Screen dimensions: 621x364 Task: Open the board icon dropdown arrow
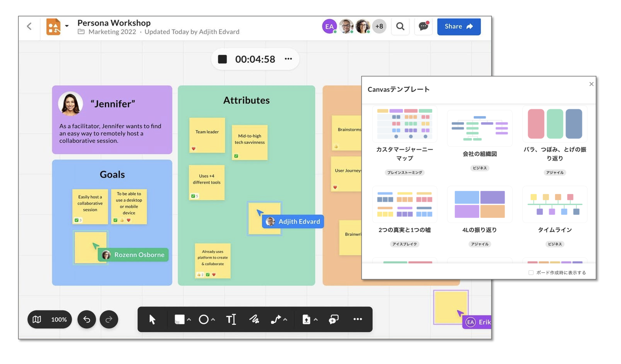pos(67,26)
